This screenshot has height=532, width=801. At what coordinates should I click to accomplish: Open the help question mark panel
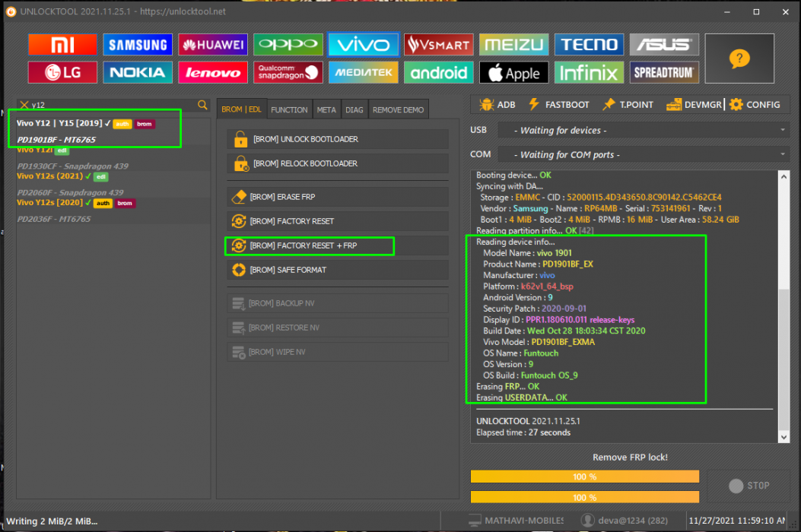click(739, 59)
